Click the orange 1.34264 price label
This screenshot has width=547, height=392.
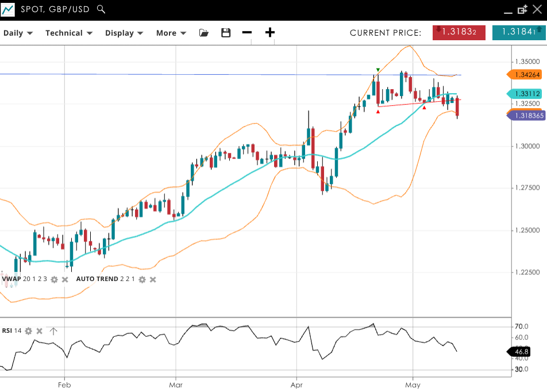(525, 75)
